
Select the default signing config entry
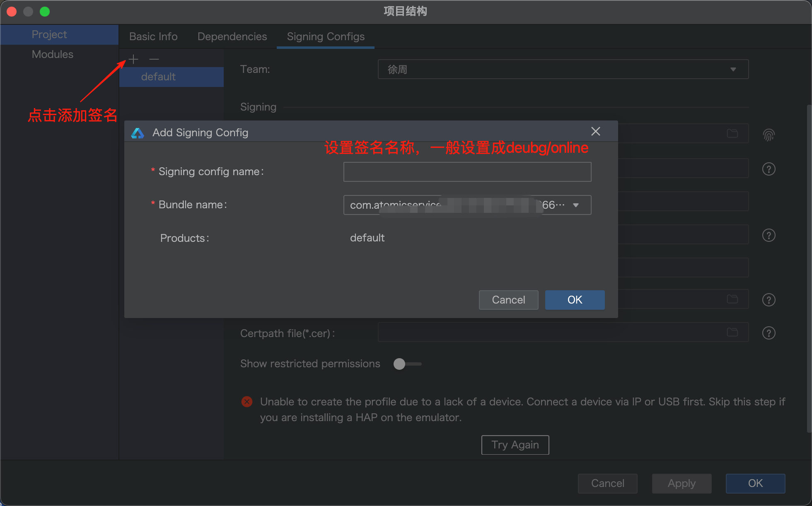(x=159, y=77)
